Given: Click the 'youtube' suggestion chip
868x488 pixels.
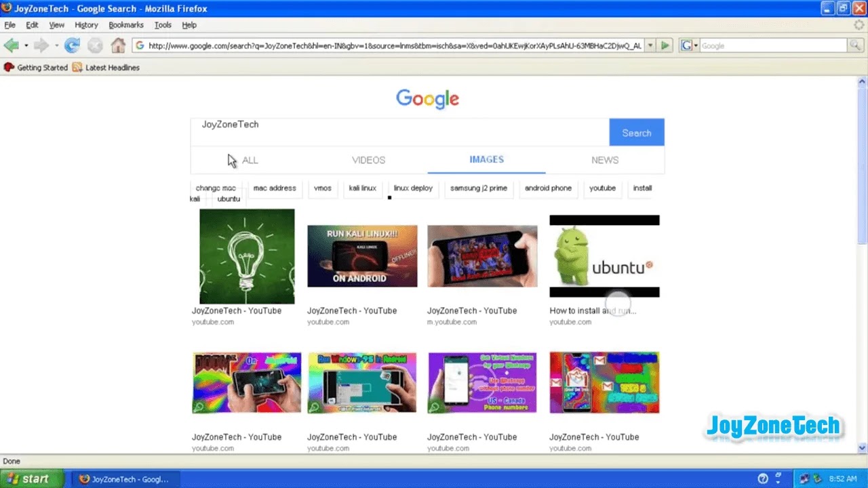Looking at the screenshot, I should 602,188.
